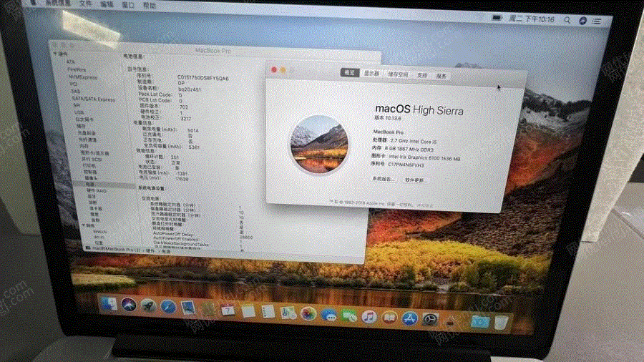Open the Mail stamp icon in Dock

[188, 308]
